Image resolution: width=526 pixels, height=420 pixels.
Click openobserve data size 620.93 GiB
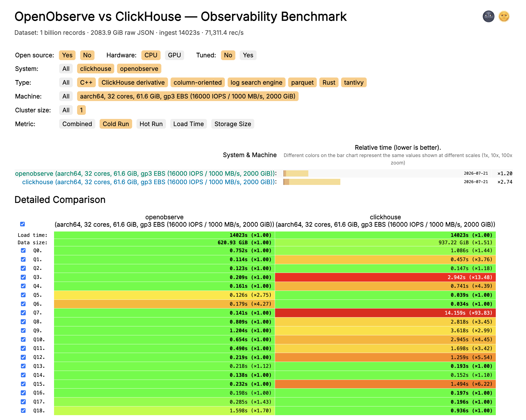coord(164,242)
